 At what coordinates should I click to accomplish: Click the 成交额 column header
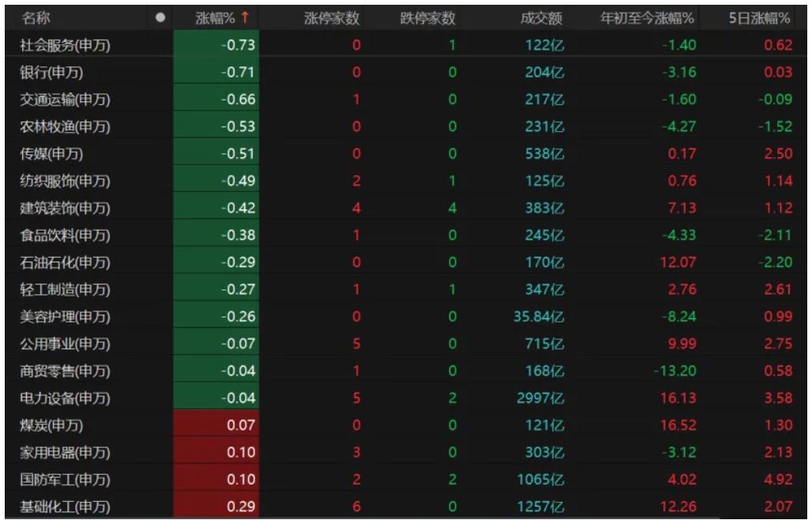542,17
